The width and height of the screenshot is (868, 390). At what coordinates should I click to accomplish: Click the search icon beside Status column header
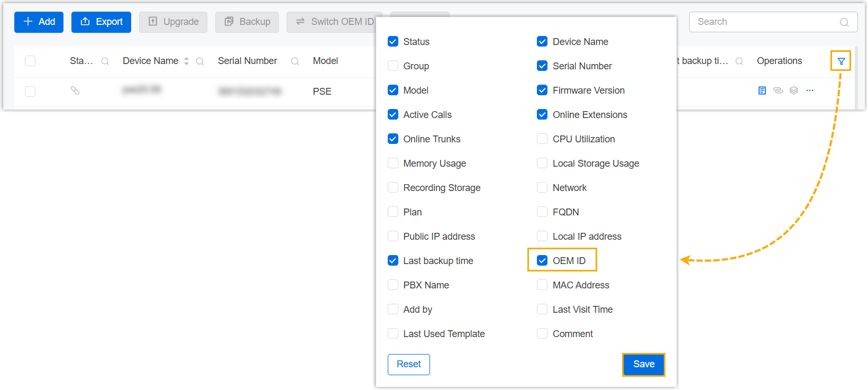coord(105,61)
